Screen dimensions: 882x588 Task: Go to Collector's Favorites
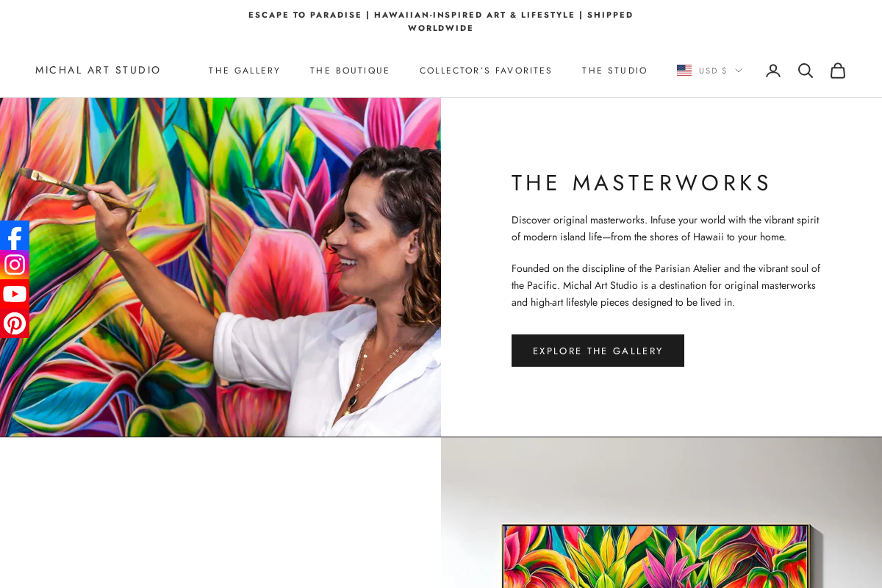point(486,71)
